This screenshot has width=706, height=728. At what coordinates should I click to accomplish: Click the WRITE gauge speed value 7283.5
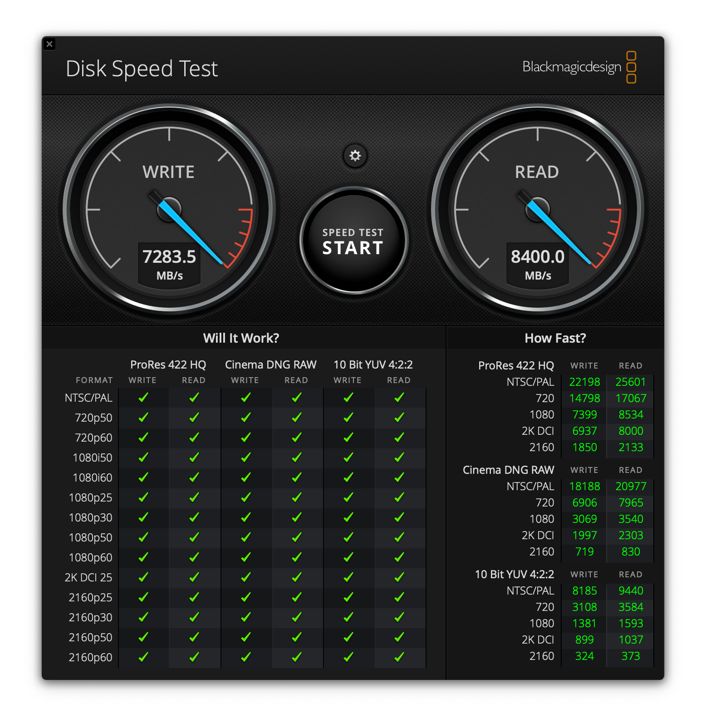tap(169, 257)
